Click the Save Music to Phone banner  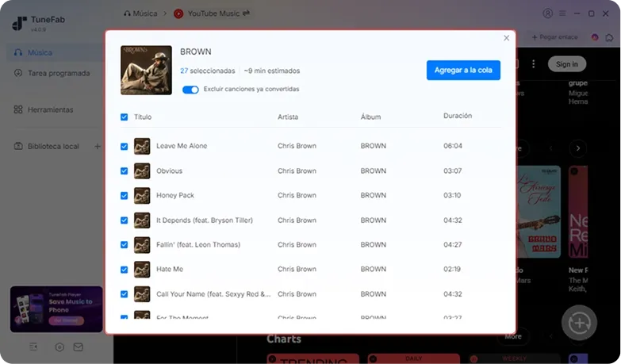pyautogui.click(x=56, y=309)
